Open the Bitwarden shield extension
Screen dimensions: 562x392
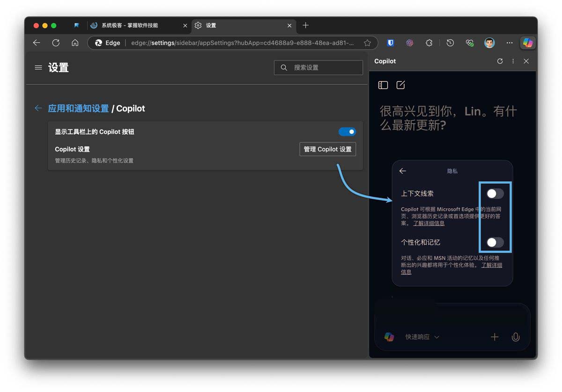[x=391, y=43]
